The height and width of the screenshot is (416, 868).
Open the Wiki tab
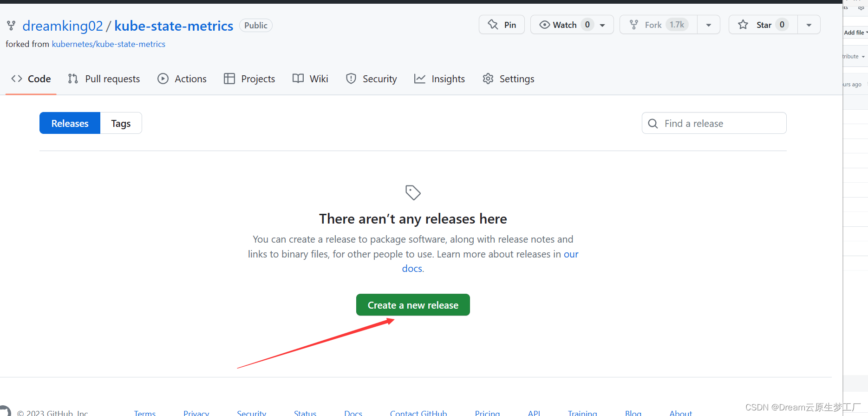click(x=310, y=79)
